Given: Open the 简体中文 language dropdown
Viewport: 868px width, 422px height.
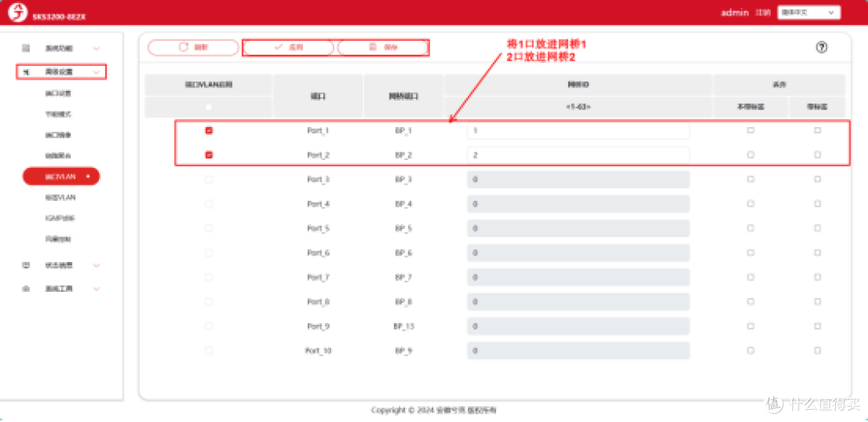Looking at the screenshot, I should (x=809, y=12).
